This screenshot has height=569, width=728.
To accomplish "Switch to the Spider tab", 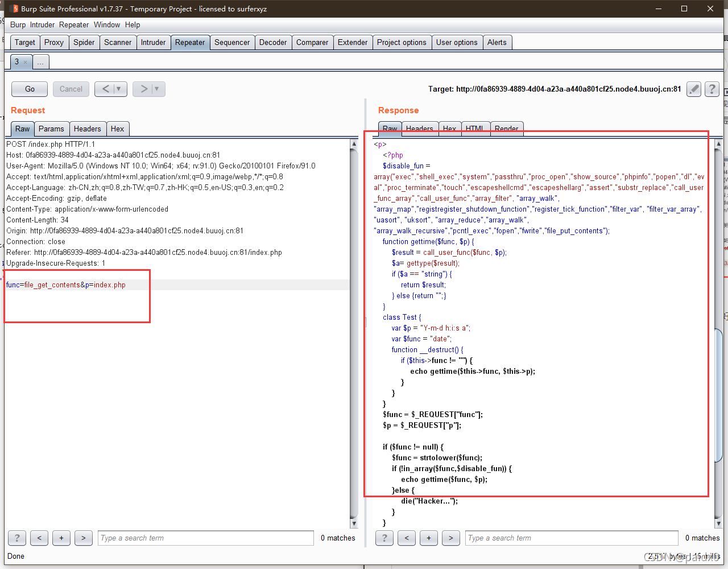I will (84, 42).
